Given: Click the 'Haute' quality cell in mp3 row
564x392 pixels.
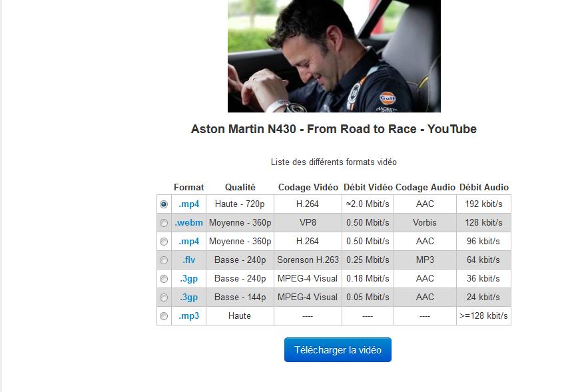Looking at the screenshot, I should (240, 315).
